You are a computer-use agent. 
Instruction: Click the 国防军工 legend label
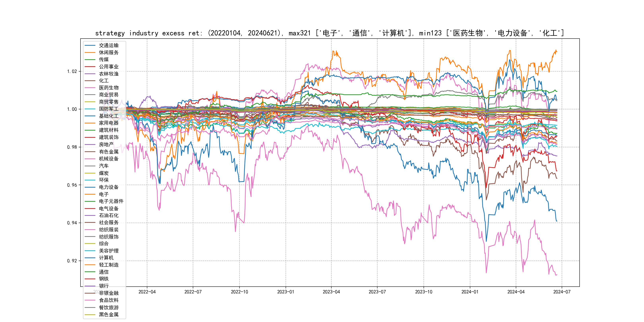(109, 109)
